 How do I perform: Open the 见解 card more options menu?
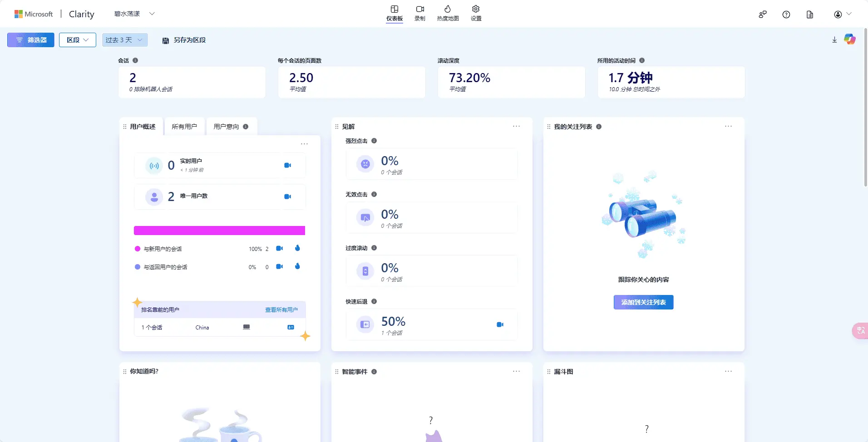coord(516,127)
